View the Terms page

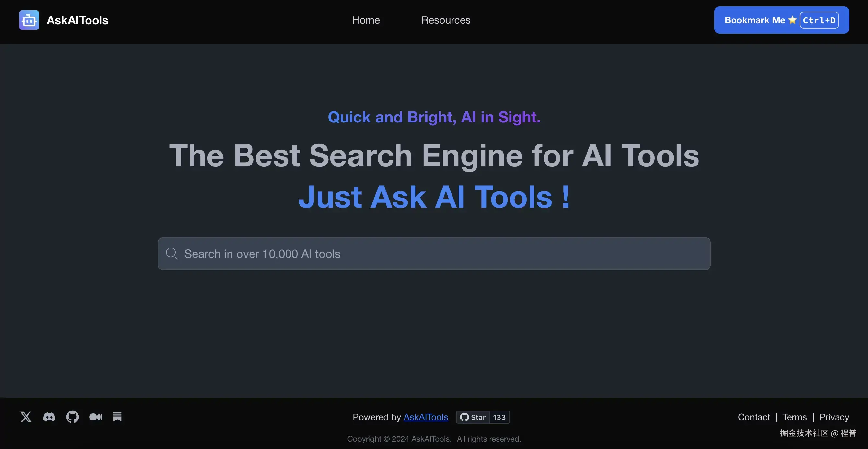click(794, 417)
